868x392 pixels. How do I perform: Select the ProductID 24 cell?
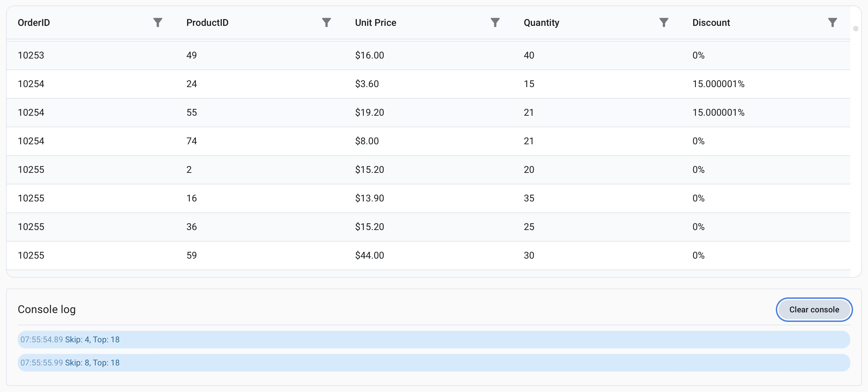point(260,84)
